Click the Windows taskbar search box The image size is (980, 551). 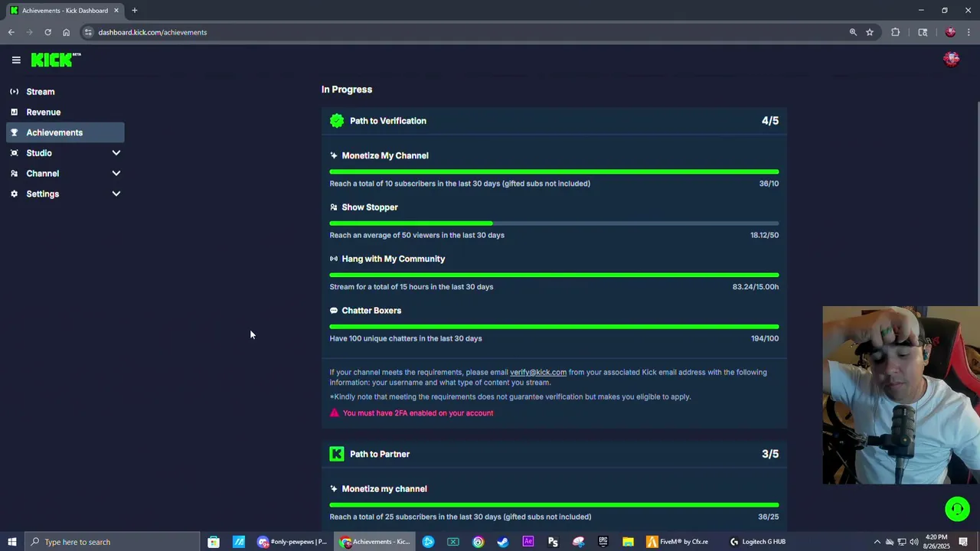point(113,542)
